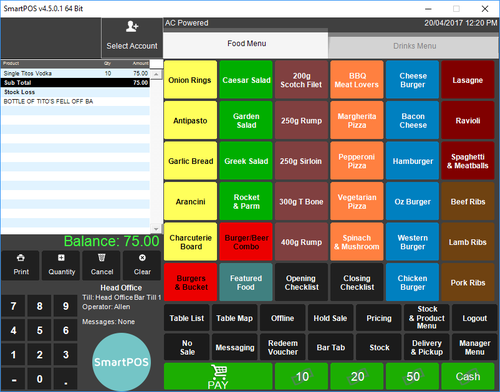
Task: Open the Table List
Action: (187, 318)
